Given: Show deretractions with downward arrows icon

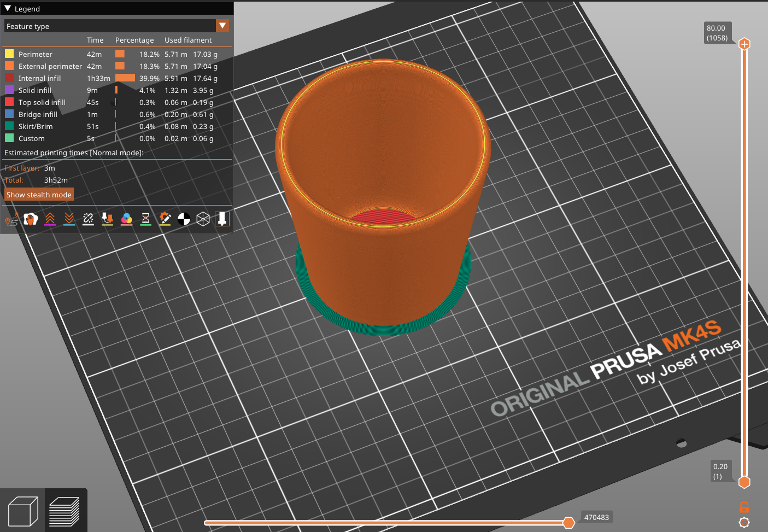Looking at the screenshot, I should click(69, 219).
